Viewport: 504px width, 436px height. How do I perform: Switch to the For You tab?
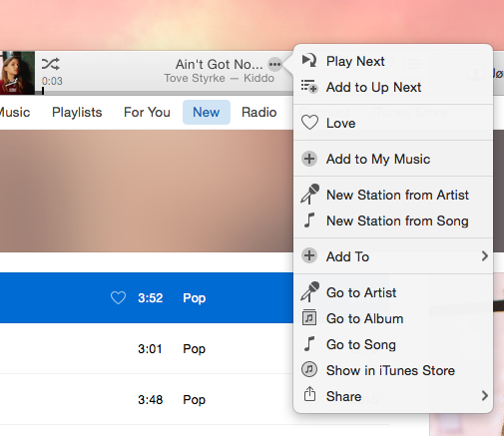click(147, 113)
